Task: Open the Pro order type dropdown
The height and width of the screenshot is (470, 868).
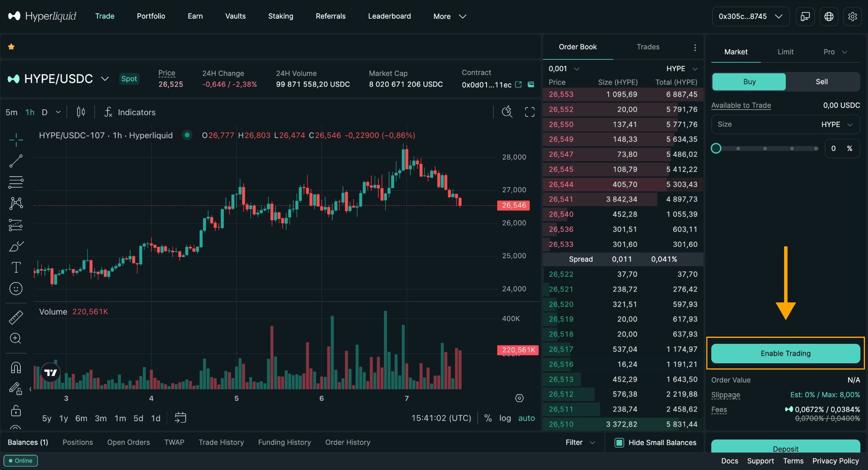Action: pyautogui.click(x=835, y=52)
